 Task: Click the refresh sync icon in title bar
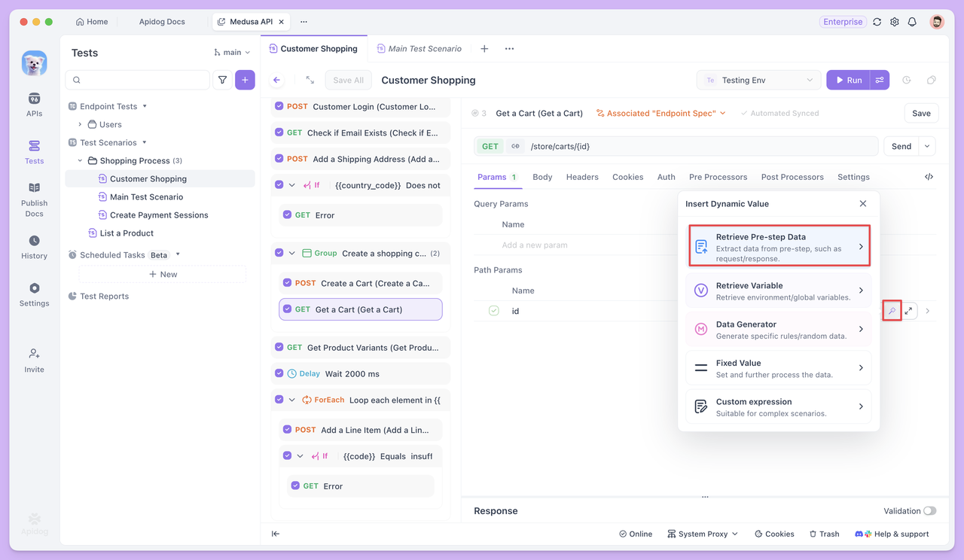coord(877,22)
